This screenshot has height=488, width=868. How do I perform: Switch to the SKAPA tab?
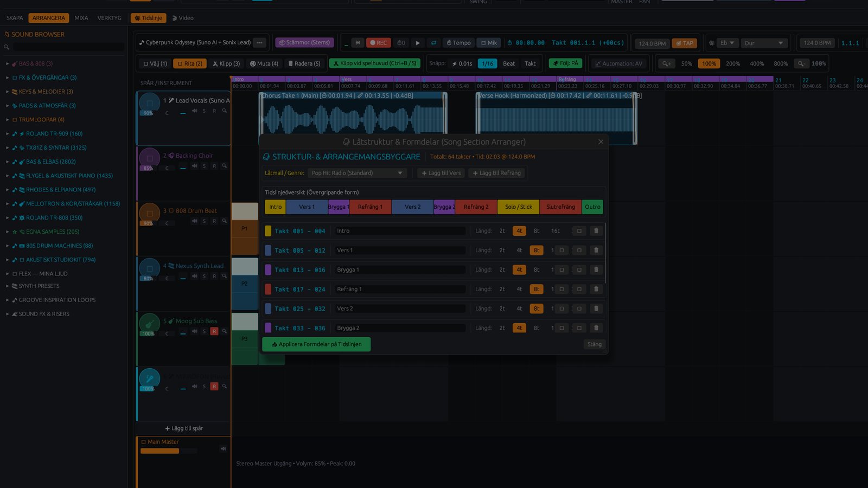point(15,18)
